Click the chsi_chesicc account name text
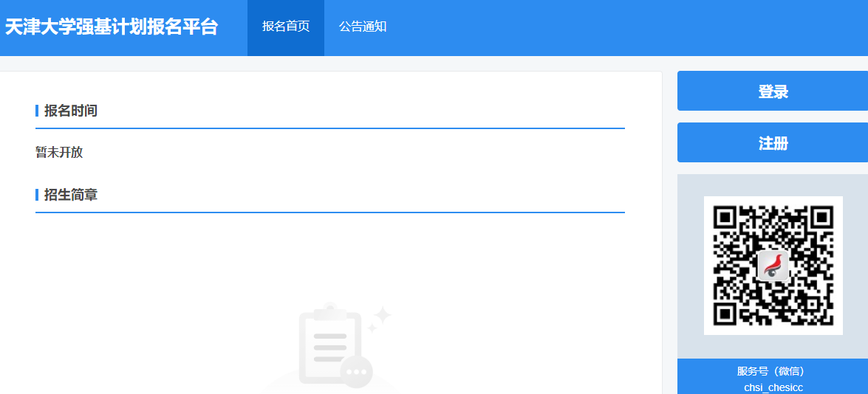The width and height of the screenshot is (868, 394). coord(773,387)
